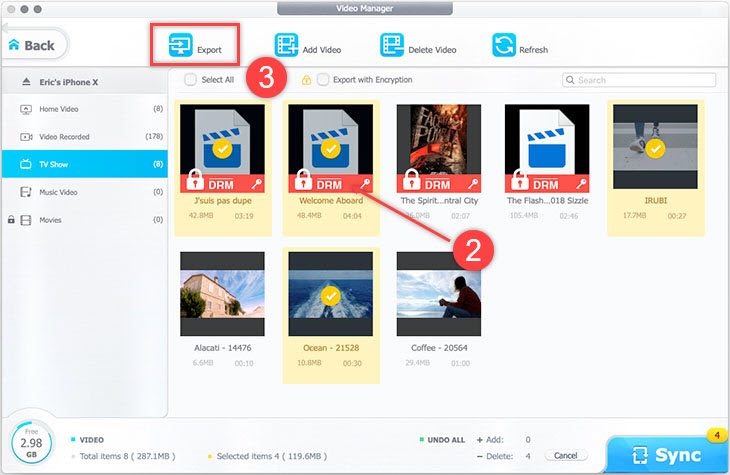Go back with the Back button

pyautogui.click(x=34, y=45)
